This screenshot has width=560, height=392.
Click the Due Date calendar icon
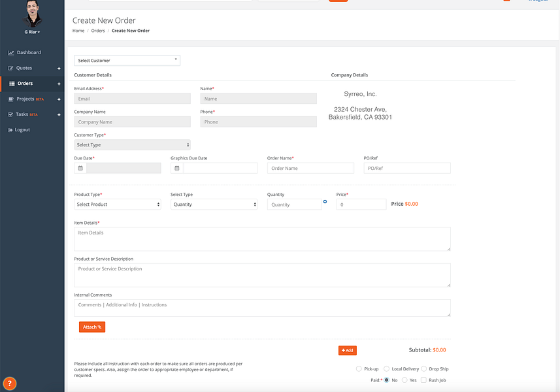pyautogui.click(x=80, y=168)
